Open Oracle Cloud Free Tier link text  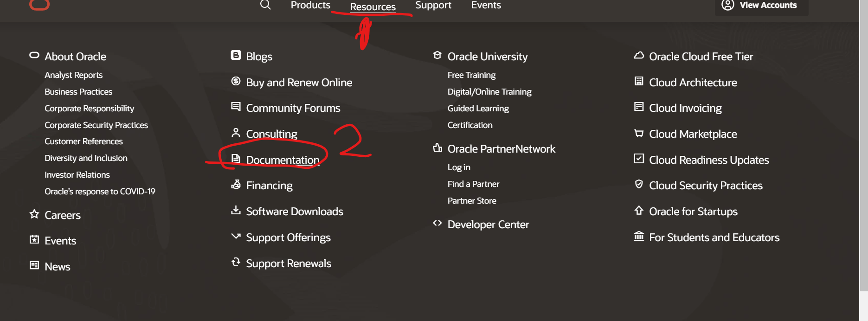coord(701,57)
